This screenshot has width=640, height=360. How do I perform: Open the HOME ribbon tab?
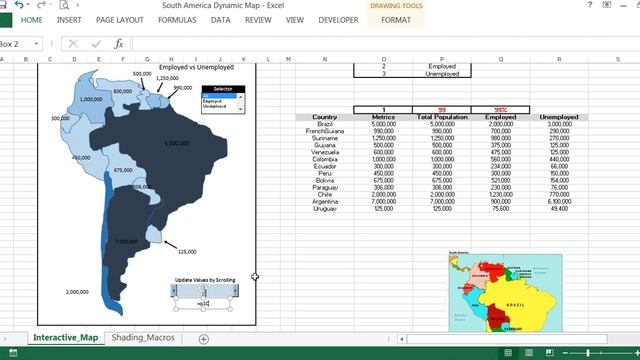pyautogui.click(x=31, y=20)
